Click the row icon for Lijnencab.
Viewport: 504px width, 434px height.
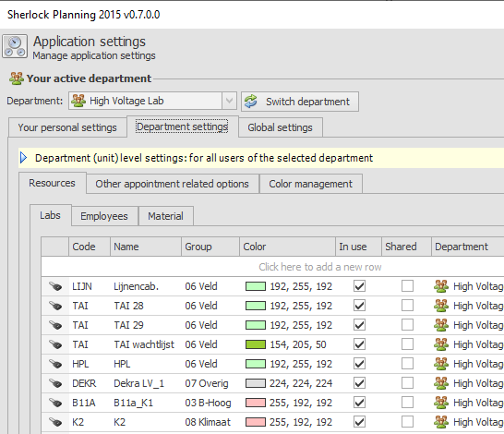coord(55,286)
